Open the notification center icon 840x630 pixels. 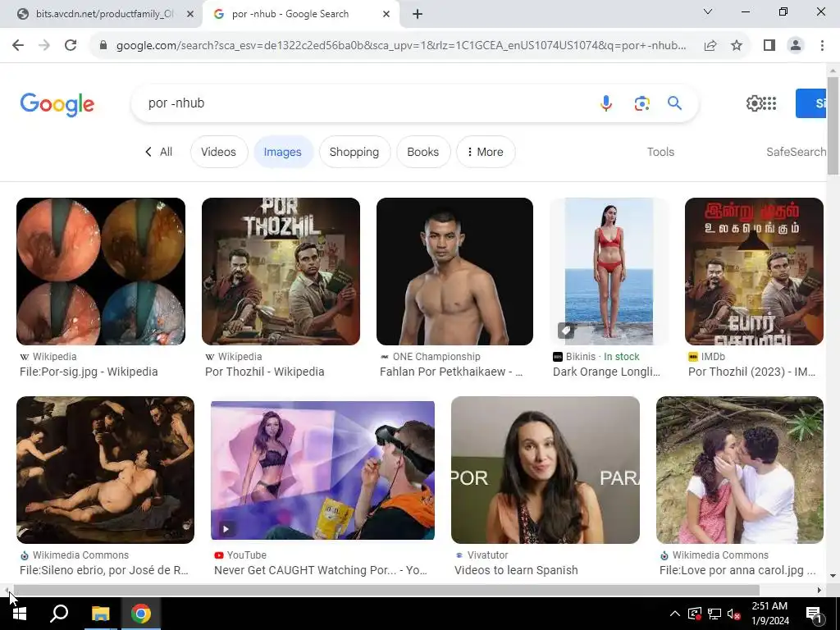pos(815,614)
